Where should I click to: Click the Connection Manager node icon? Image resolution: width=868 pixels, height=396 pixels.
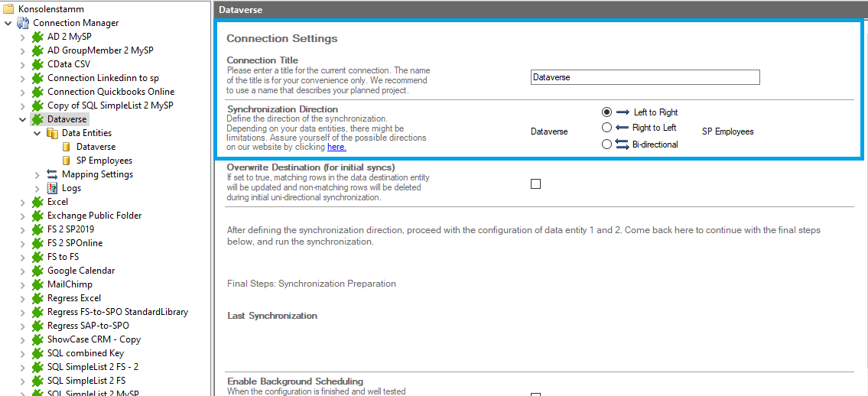click(23, 23)
